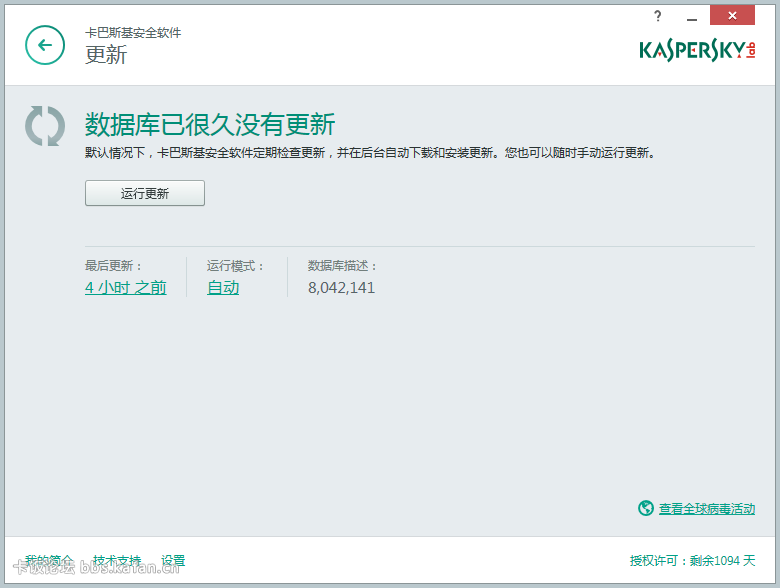Click the heading 数据库已很久没有更新
The height and width of the screenshot is (588, 780).
point(210,124)
